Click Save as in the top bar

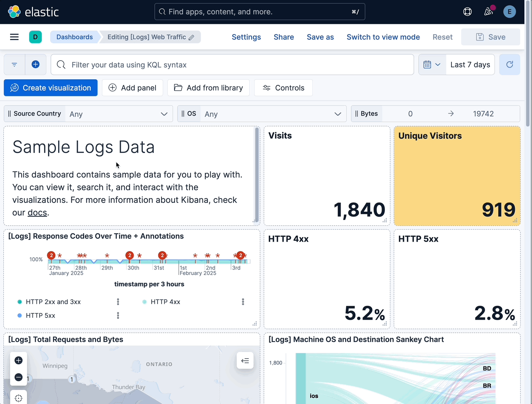coord(320,37)
